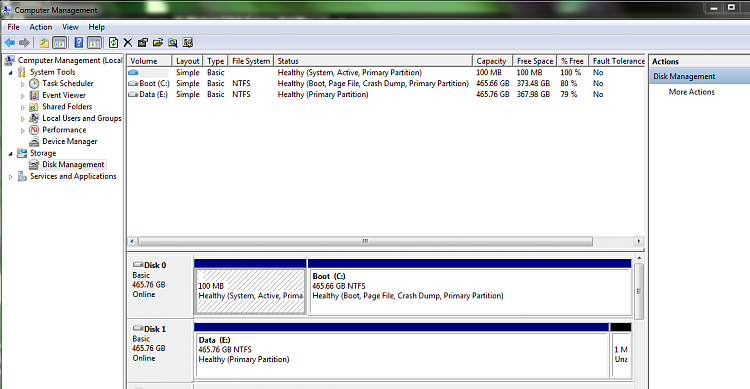Sort by the Volume column header
This screenshot has width=750, height=389.
pos(149,61)
